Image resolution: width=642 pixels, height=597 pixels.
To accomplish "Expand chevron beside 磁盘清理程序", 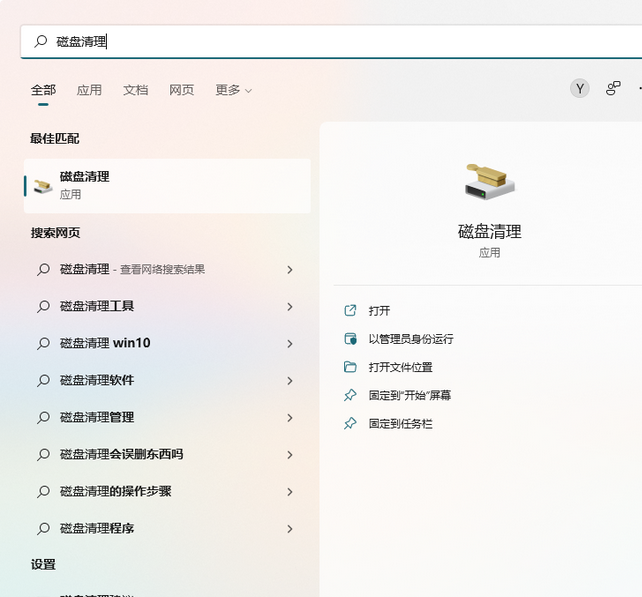I will coord(290,529).
